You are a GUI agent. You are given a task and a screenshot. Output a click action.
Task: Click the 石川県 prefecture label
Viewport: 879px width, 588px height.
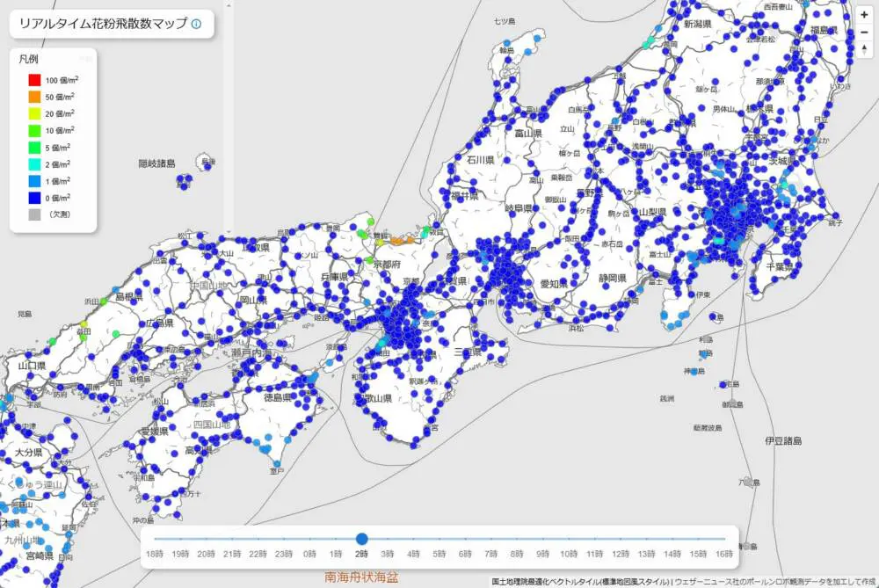tap(481, 160)
